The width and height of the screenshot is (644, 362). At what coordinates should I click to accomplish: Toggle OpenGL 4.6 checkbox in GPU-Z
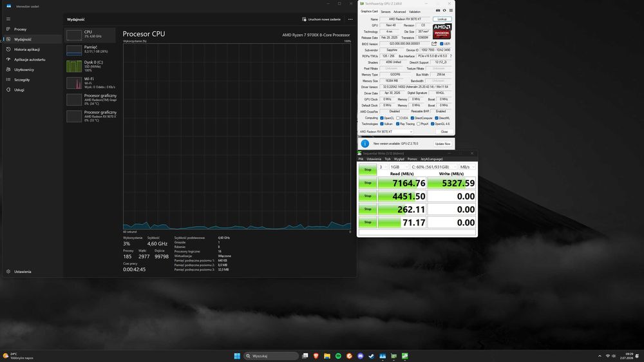click(433, 124)
